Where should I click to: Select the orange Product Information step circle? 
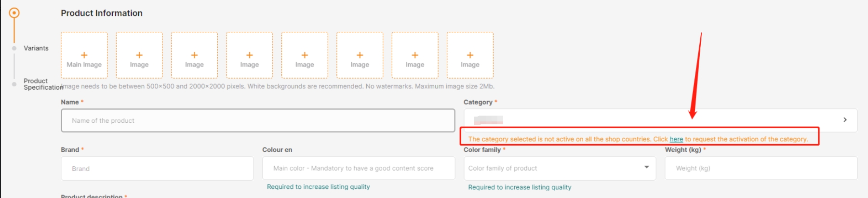coord(14,13)
